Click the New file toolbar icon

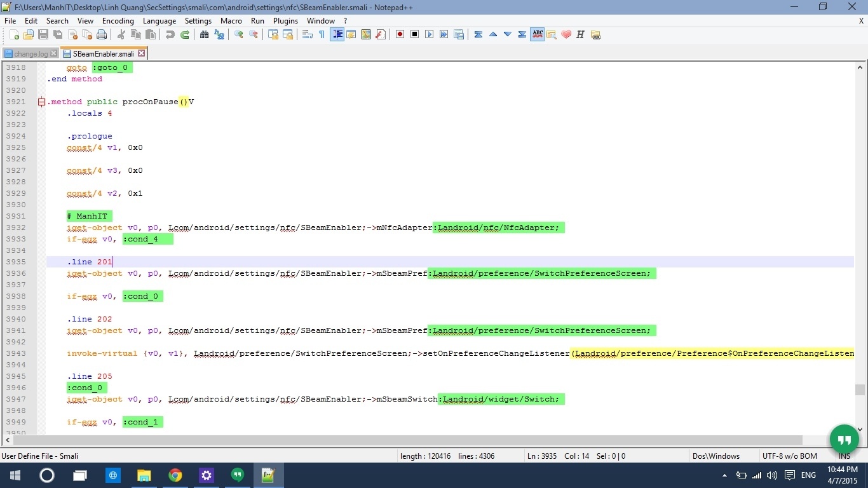pyautogui.click(x=14, y=34)
